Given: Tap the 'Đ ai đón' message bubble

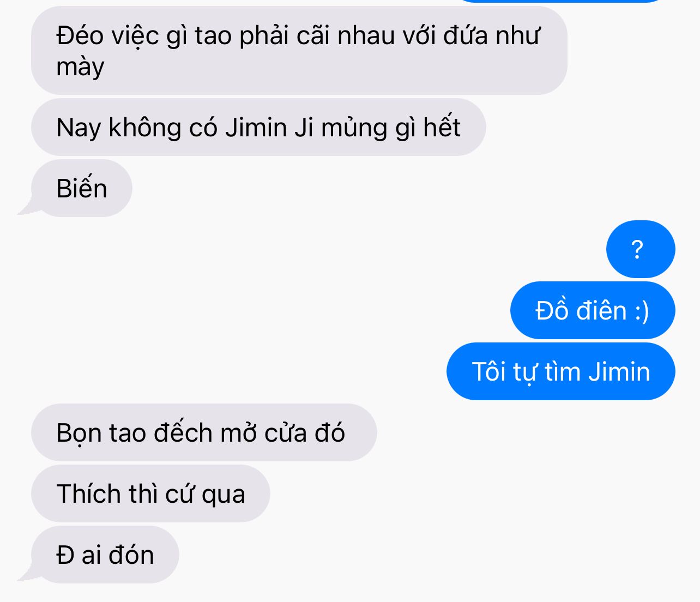Looking at the screenshot, I should (105, 555).
